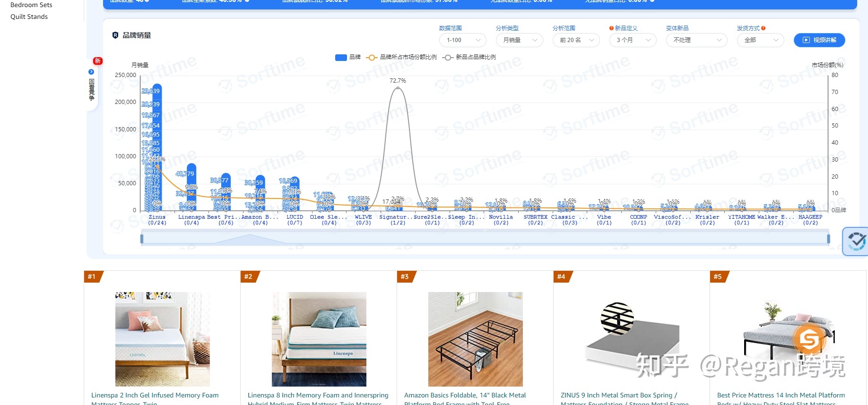This screenshot has width=868, height=405.
Task: Toggle the 品牌所占市场份额比例 legend series
Action: (x=401, y=57)
